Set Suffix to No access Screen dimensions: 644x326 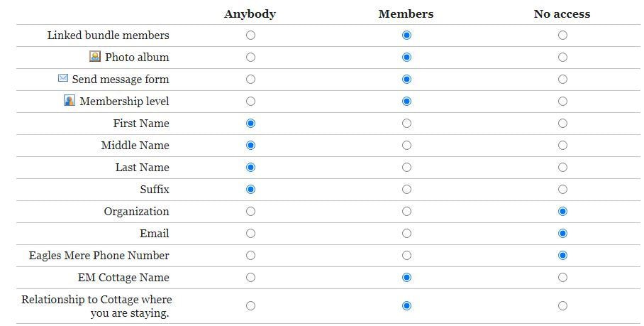coord(562,190)
